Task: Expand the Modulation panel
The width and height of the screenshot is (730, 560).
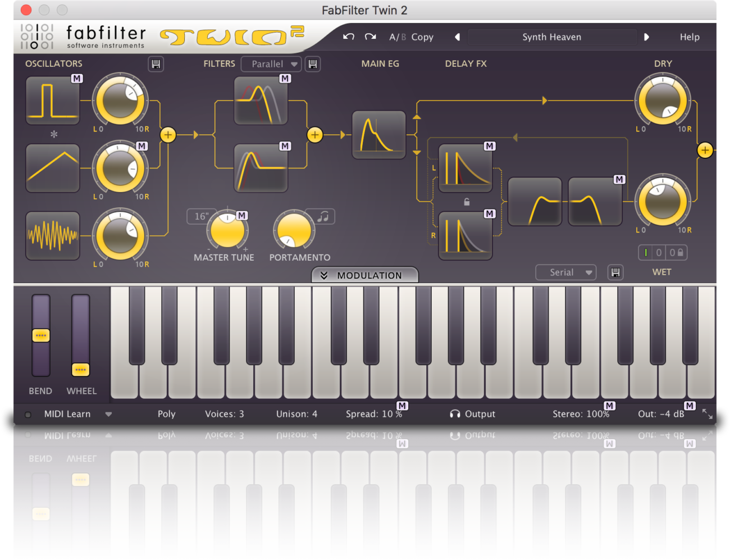Action: point(365,275)
